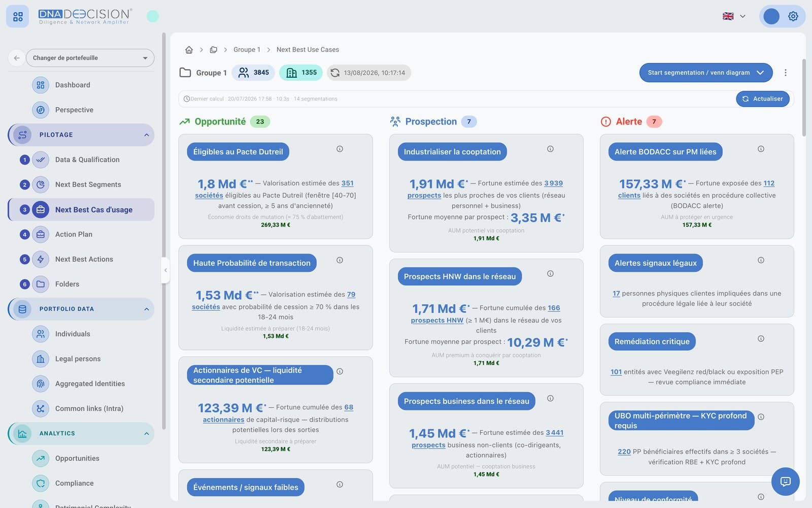Open info for Éligibles au Pacte Dutreil
The width and height of the screenshot is (812, 508).
[340, 149]
